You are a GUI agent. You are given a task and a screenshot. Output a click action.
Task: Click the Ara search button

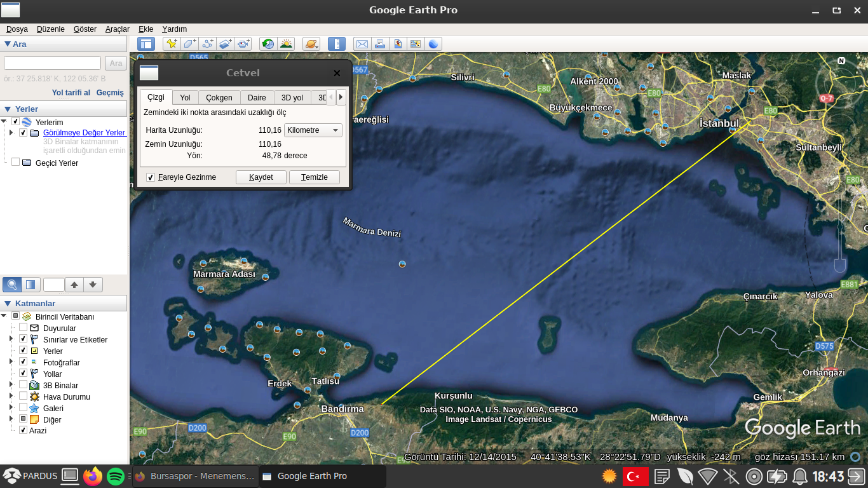click(116, 64)
